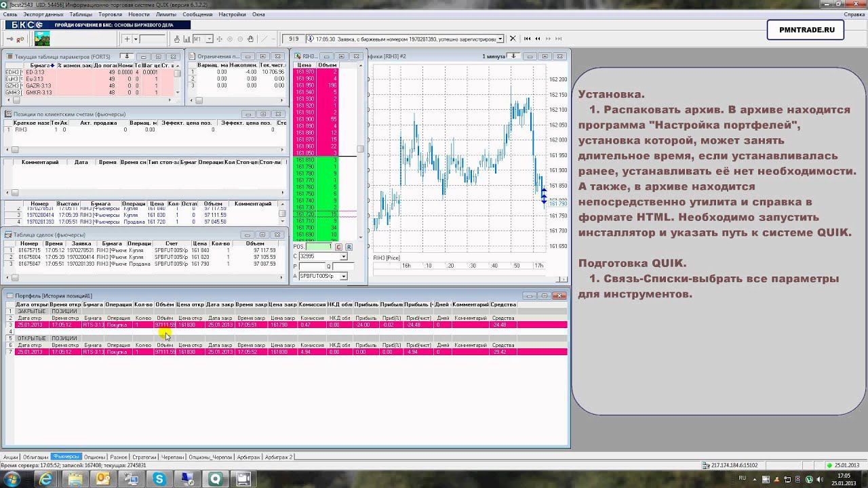Click the PMNTRADE.RU button
868x488 pixels.
click(806, 30)
